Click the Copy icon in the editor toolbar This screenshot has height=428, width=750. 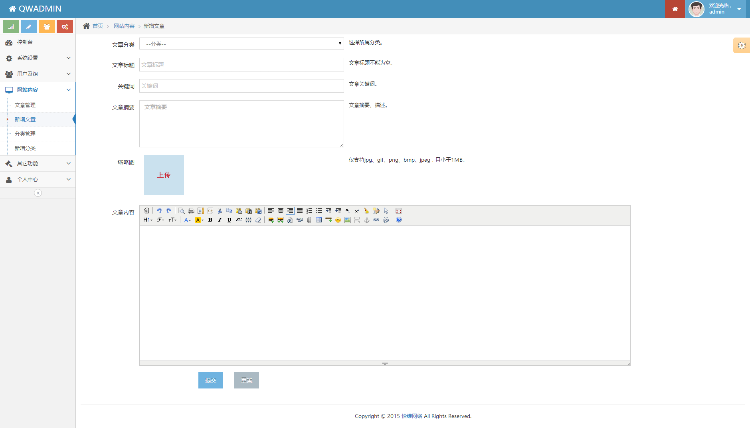229,211
